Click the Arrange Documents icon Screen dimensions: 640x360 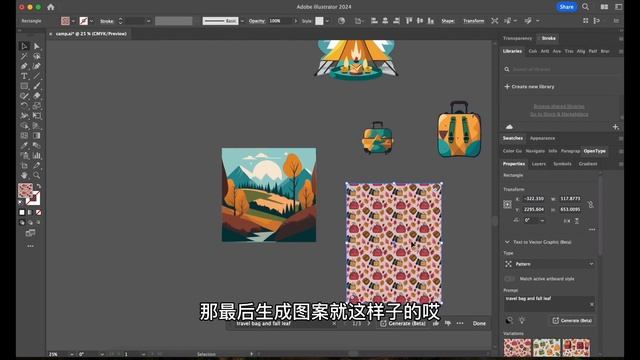pyautogui.click(x=604, y=7)
